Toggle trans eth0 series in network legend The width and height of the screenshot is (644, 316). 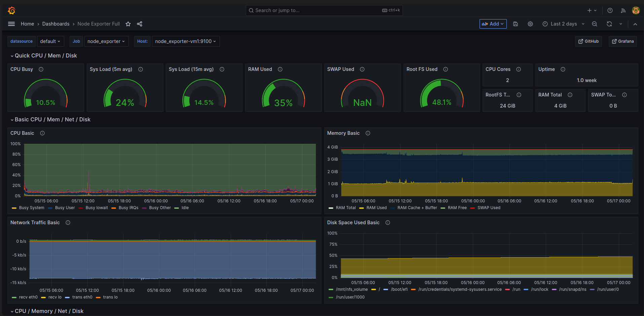point(82,297)
